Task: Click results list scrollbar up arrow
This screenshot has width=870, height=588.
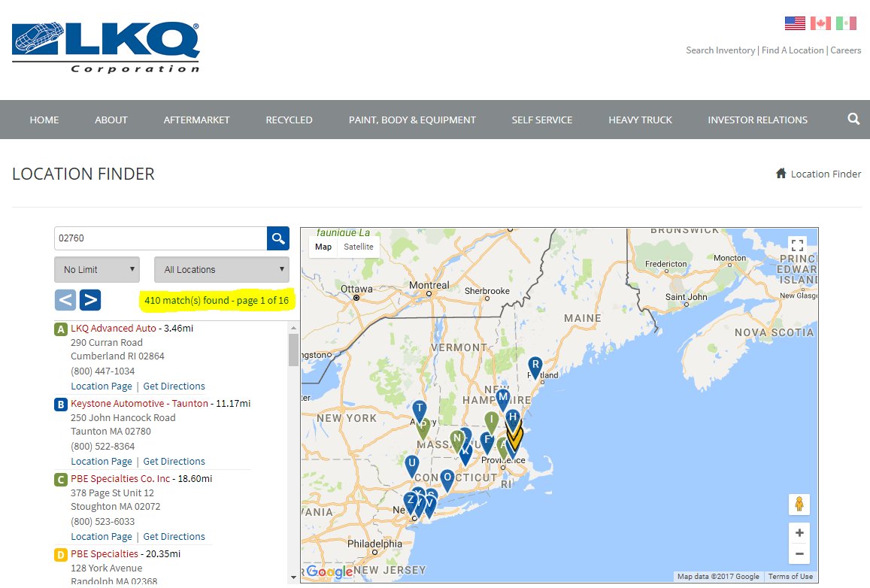Action: pos(293,328)
